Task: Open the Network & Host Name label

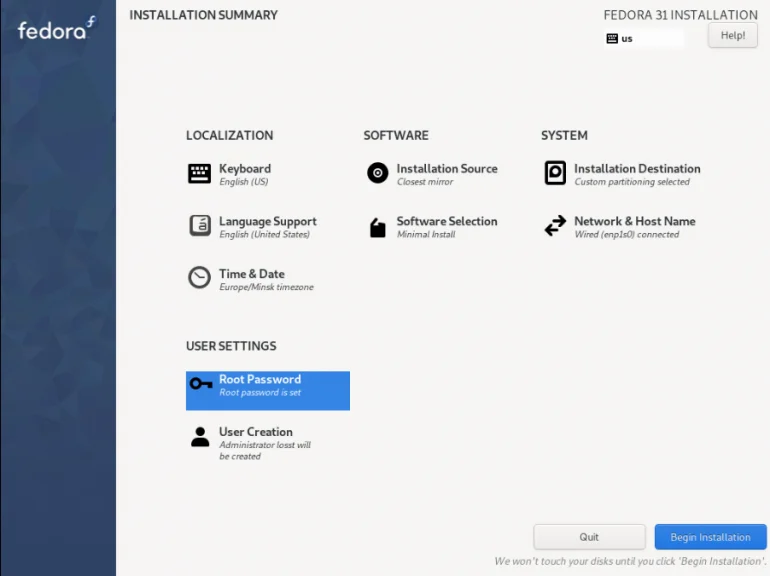Action: point(635,221)
